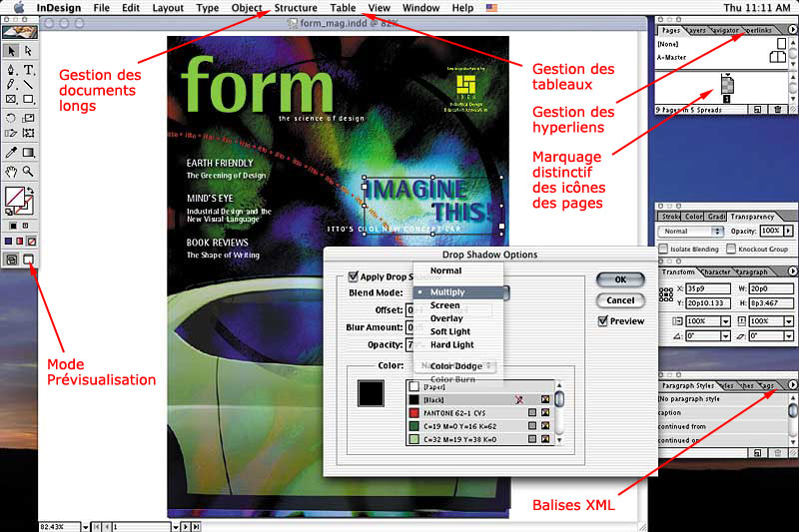Open the Table menu
This screenshot has height=532, width=799.
point(343,8)
